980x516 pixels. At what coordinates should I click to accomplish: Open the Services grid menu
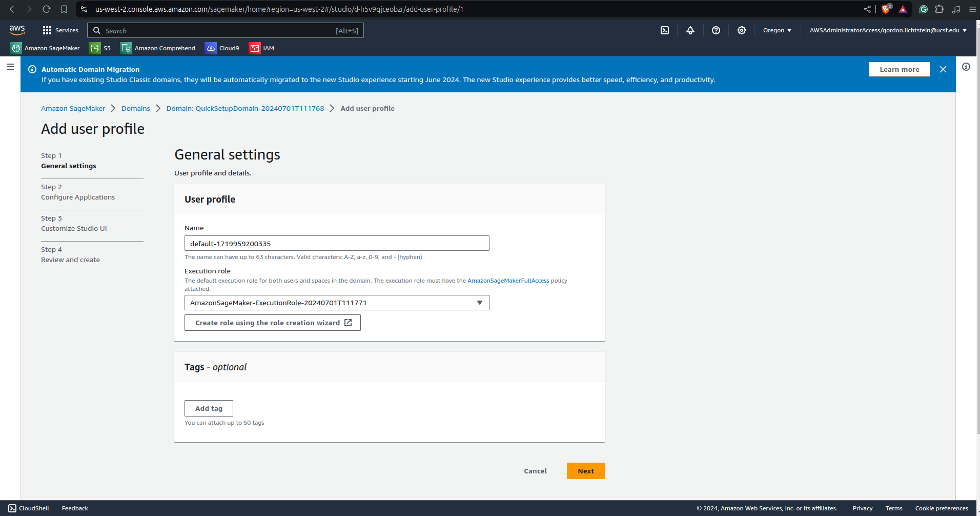[60, 30]
